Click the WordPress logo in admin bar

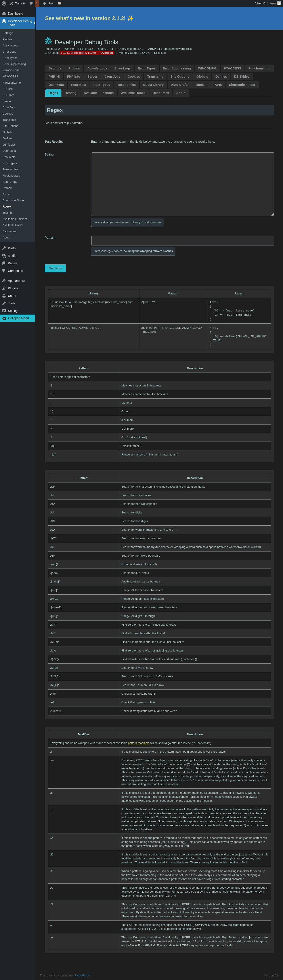click(x=4, y=3)
